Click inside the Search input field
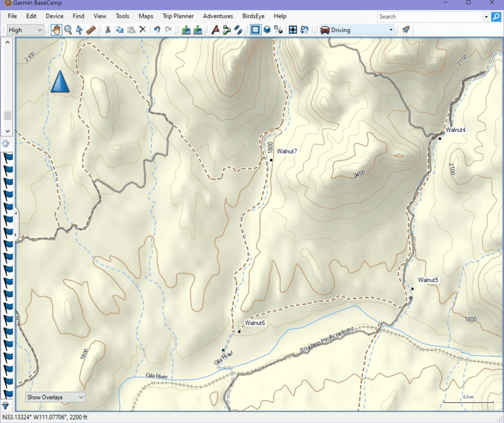 (x=430, y=17)
